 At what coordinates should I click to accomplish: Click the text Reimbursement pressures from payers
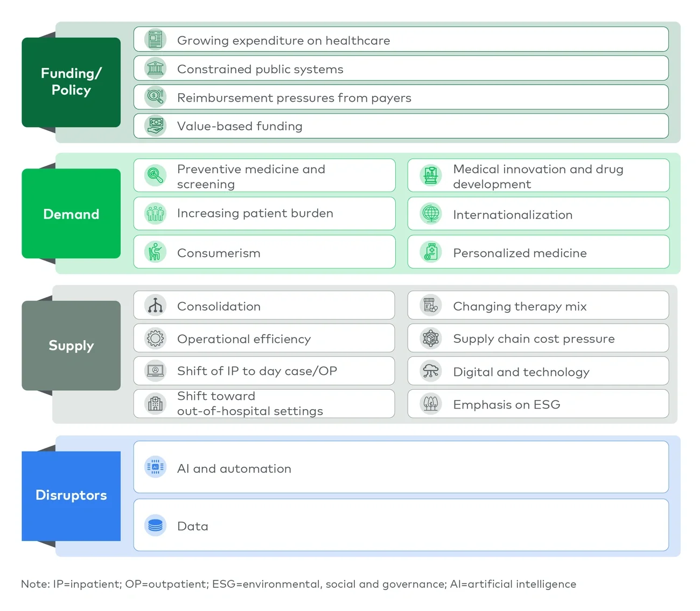[294, 97]
